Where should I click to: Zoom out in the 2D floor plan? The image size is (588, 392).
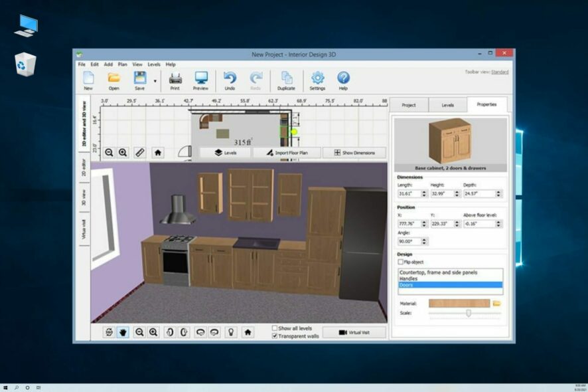pyautogui.click(x=109, y=152)
